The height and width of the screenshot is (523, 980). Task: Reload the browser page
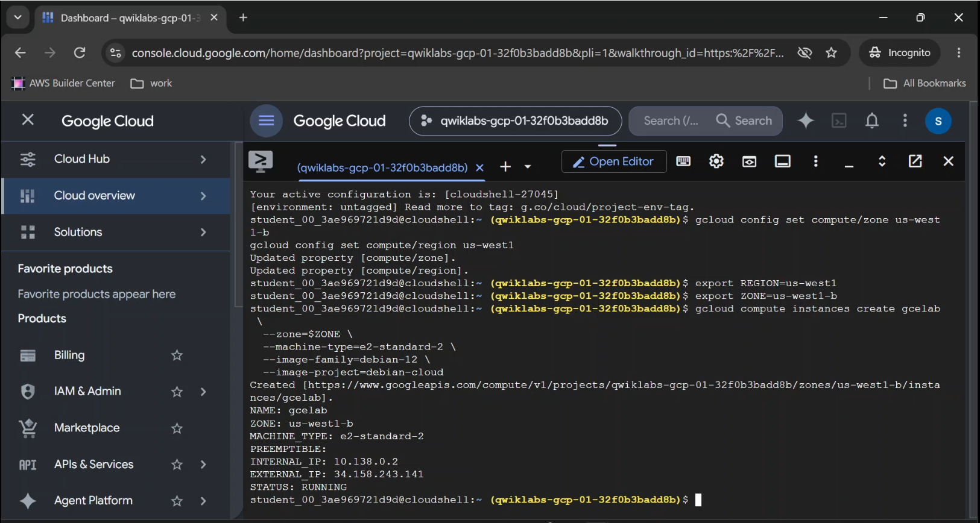click(x=80, y=53)
